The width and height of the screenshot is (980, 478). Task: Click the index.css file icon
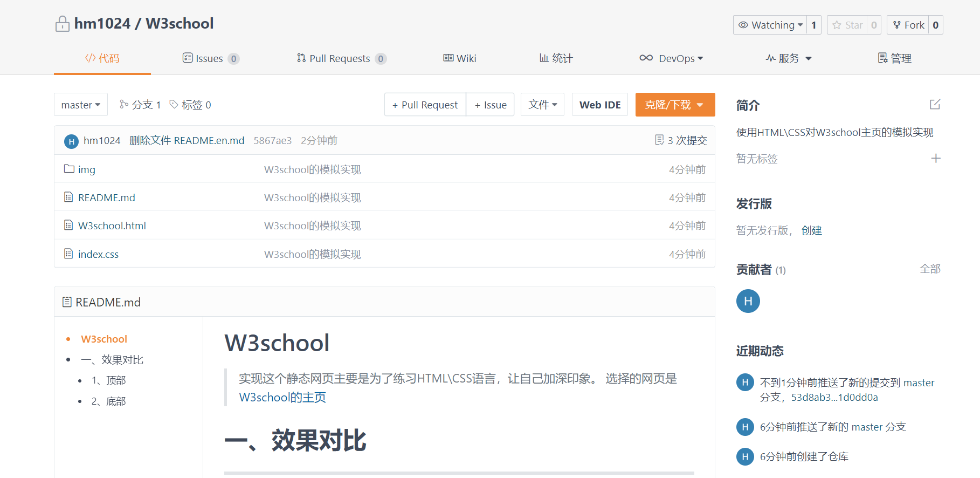click(68, 254)
